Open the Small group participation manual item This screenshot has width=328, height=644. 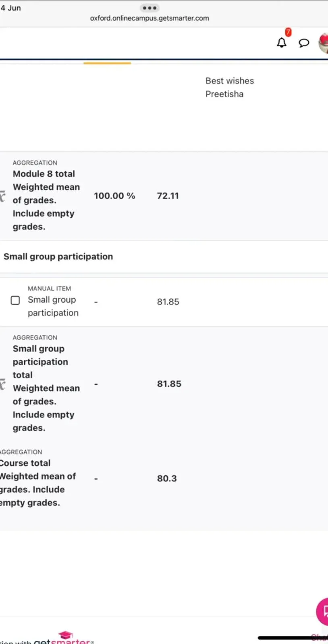pos(53,306)
